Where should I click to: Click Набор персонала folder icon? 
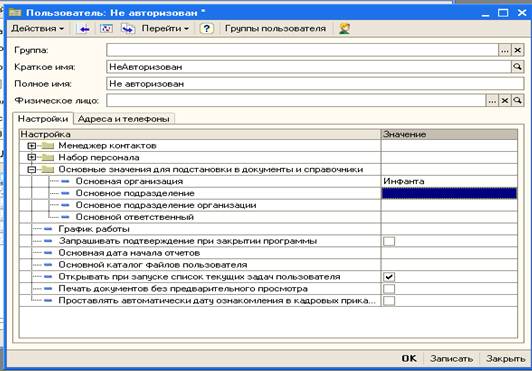pos(48,157)
